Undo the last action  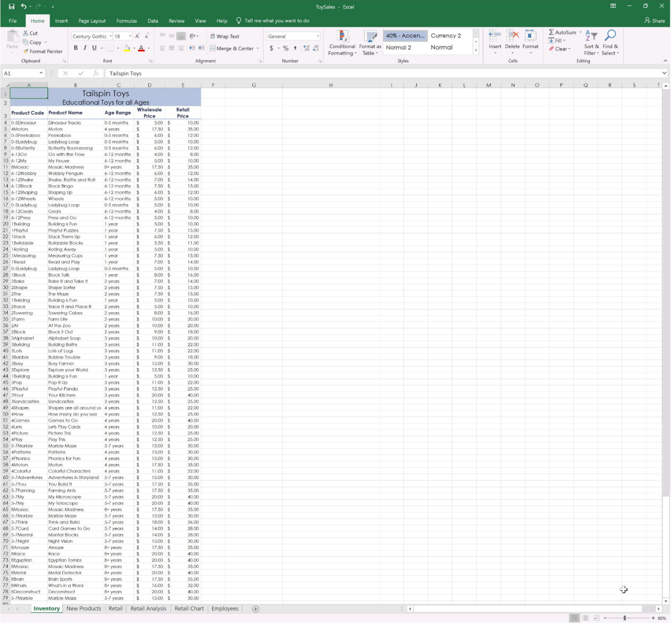pos(24,7)
